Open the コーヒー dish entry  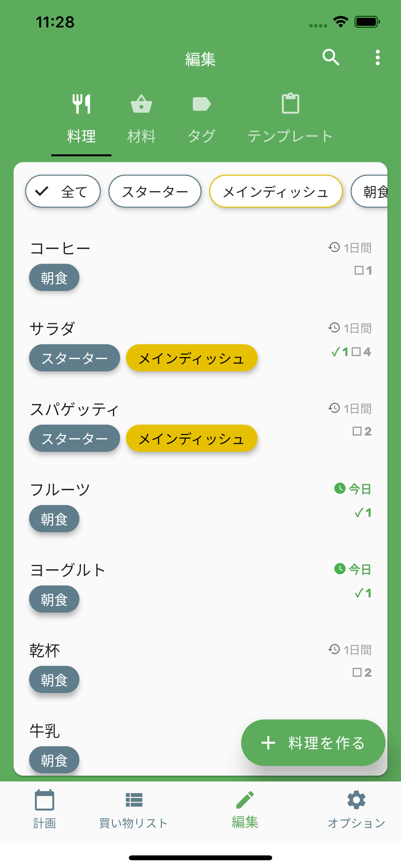point(61,249)
